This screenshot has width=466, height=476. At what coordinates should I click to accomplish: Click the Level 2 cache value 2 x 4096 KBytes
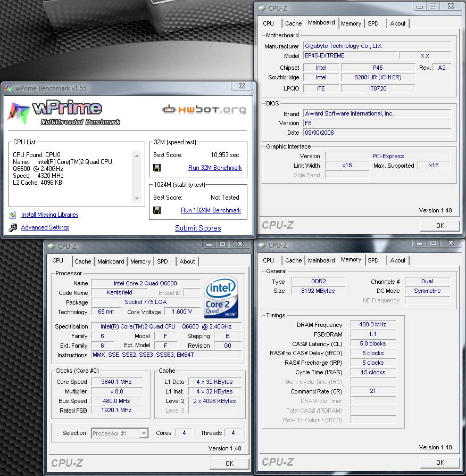[214, 401]
